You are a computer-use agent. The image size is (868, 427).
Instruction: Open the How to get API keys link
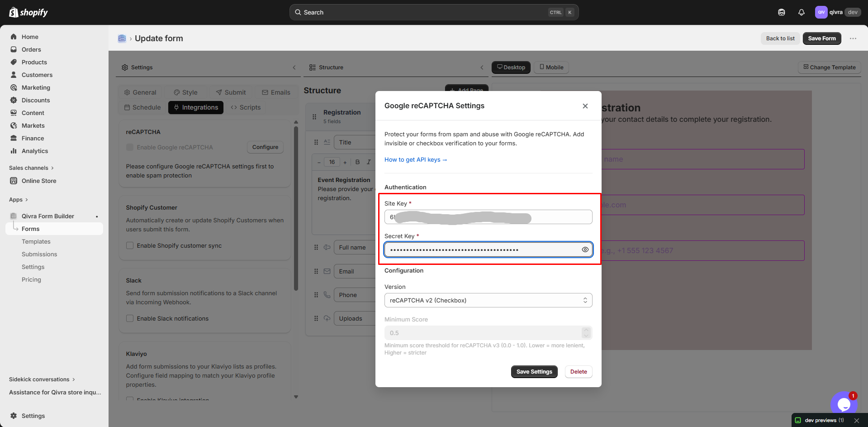(x=416, y=159)
